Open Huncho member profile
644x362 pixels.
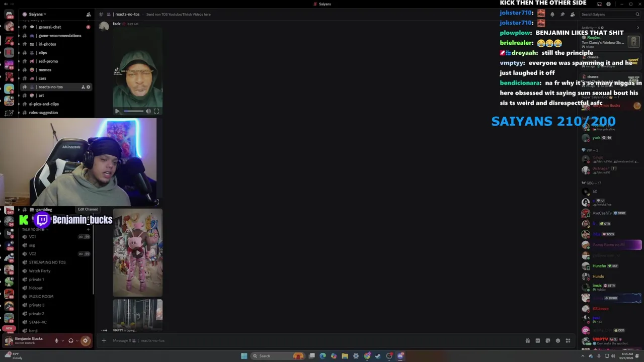[x=610, y=266]
